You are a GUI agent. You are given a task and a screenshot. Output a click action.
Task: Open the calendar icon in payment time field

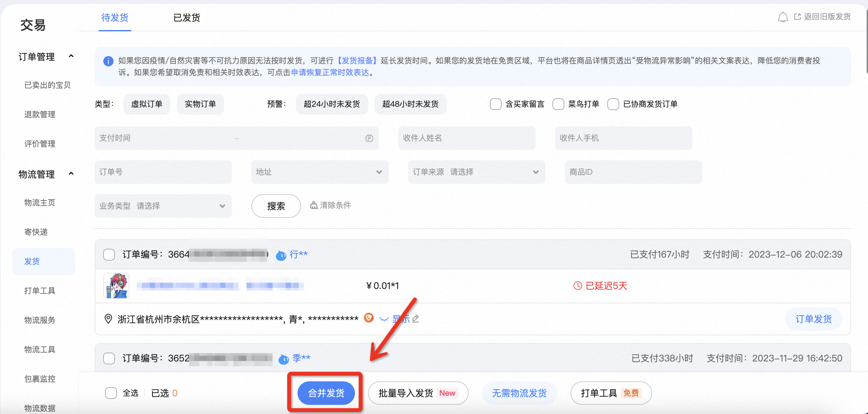click(x=369, y=138)
